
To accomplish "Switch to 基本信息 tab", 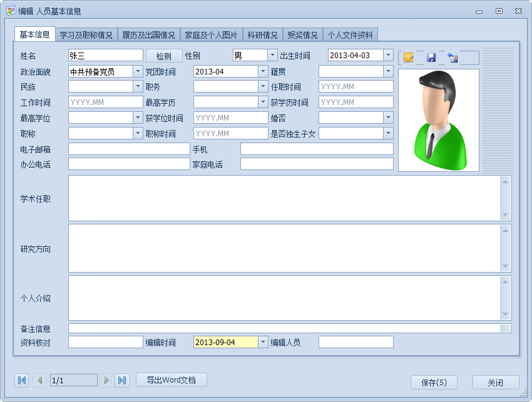I will [34, 34].
